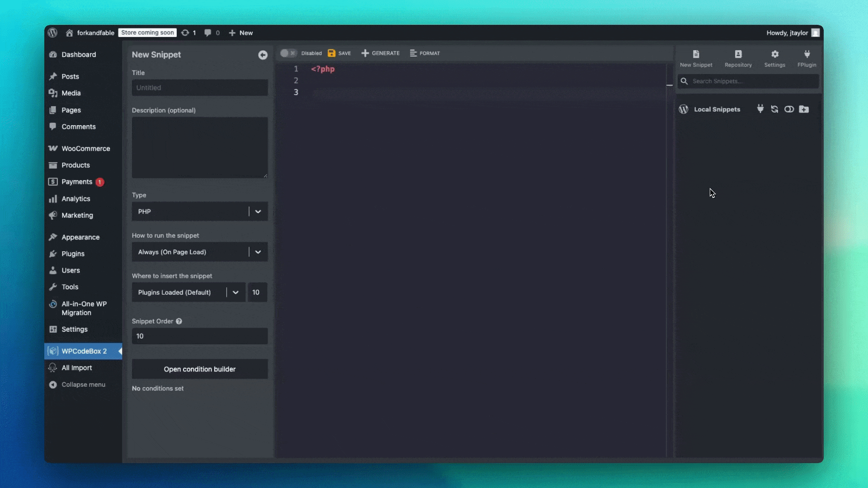868x488 pixels.
Task: Click Collapse menu link
Action: tap(83, 385)
